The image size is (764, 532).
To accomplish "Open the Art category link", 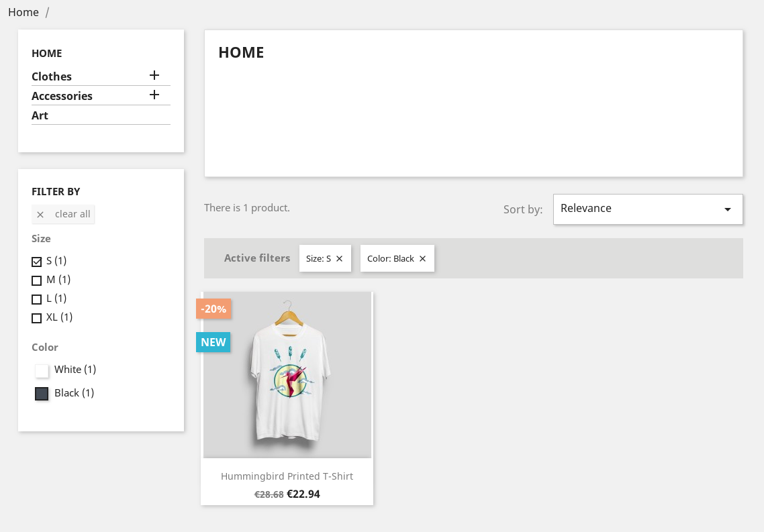I will 40,115.
